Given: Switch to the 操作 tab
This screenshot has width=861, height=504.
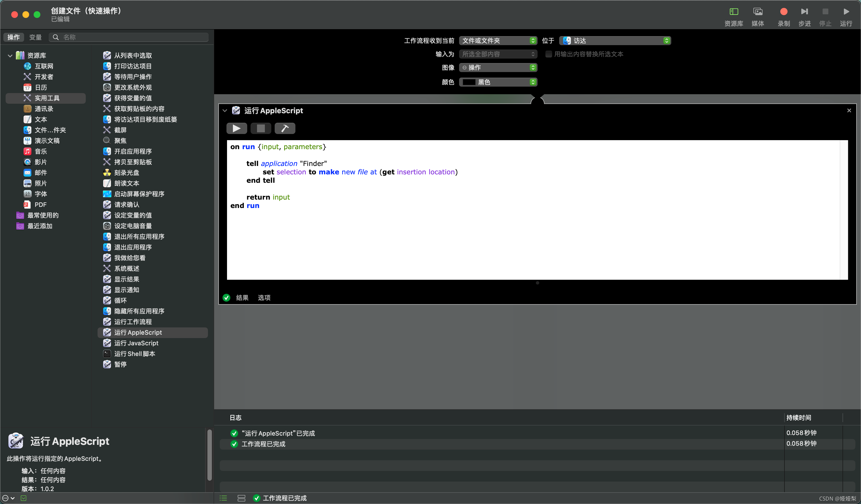Looking at the screenshot, I should pos(14,37).
